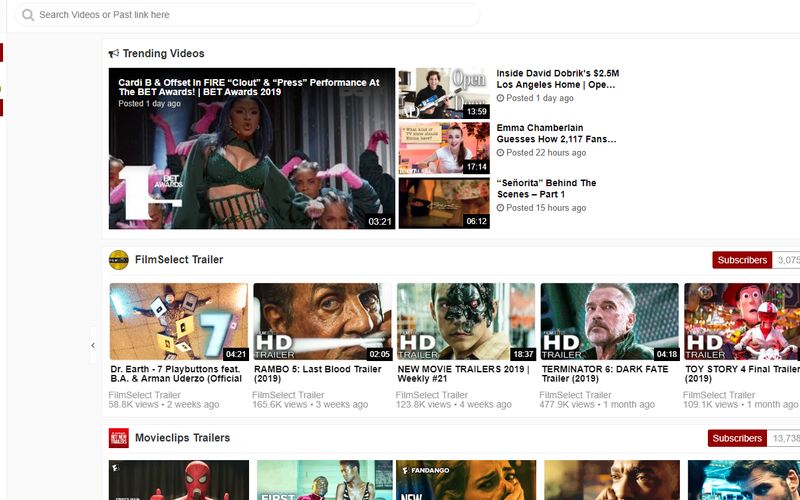Viewport: 800px width, 500px height.
Task: Open 'NEW MOVIE TRAILERS 2019 | Weekly #21' title
Action: click(x=463, y=374)
